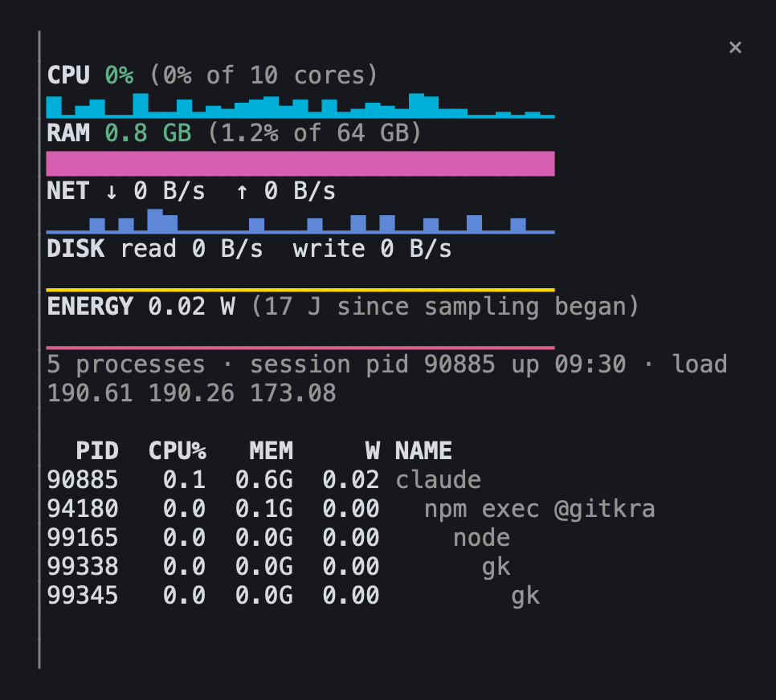
Task: Click the 0.02 W value for claude
Action: 351,480
